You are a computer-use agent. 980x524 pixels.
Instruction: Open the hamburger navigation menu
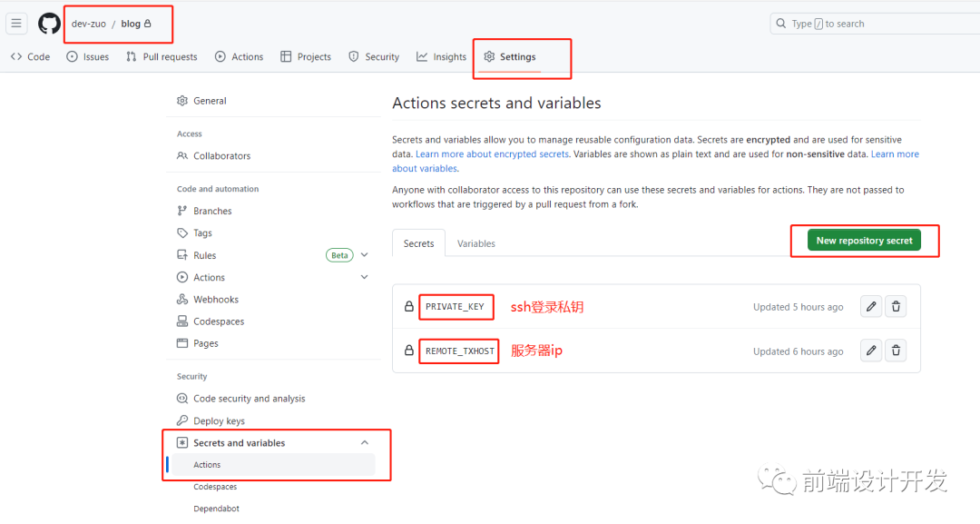tap(16, 24)
